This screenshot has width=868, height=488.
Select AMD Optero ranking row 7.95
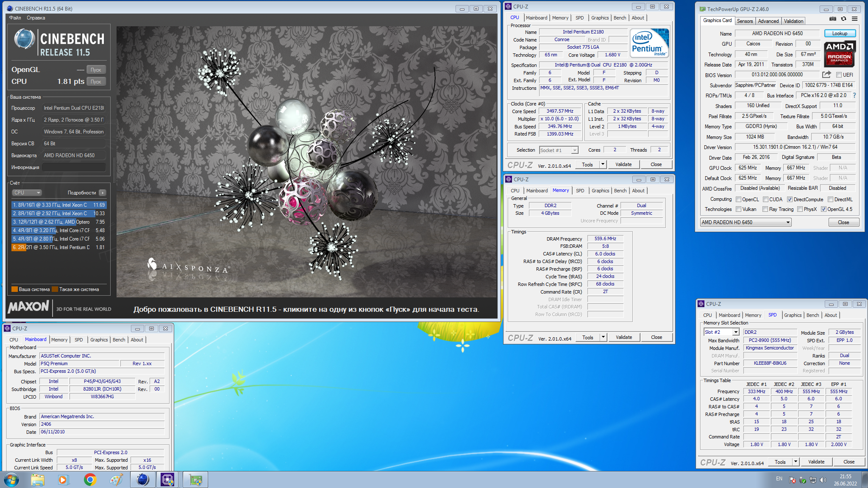point(58,222)
